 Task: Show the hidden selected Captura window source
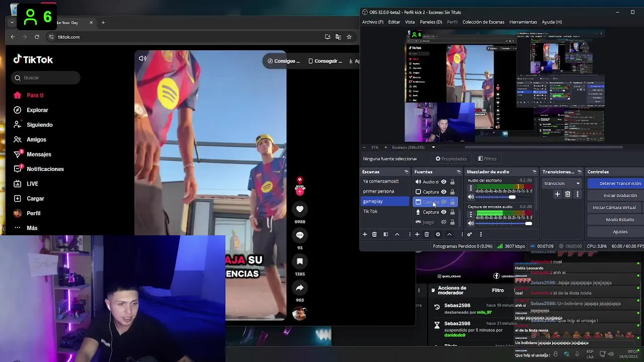click(444, 202)
